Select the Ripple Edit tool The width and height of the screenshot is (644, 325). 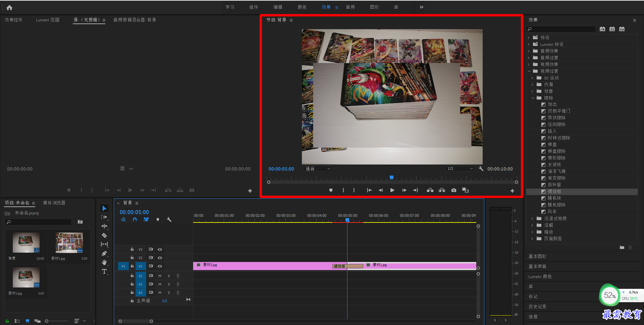104,226
